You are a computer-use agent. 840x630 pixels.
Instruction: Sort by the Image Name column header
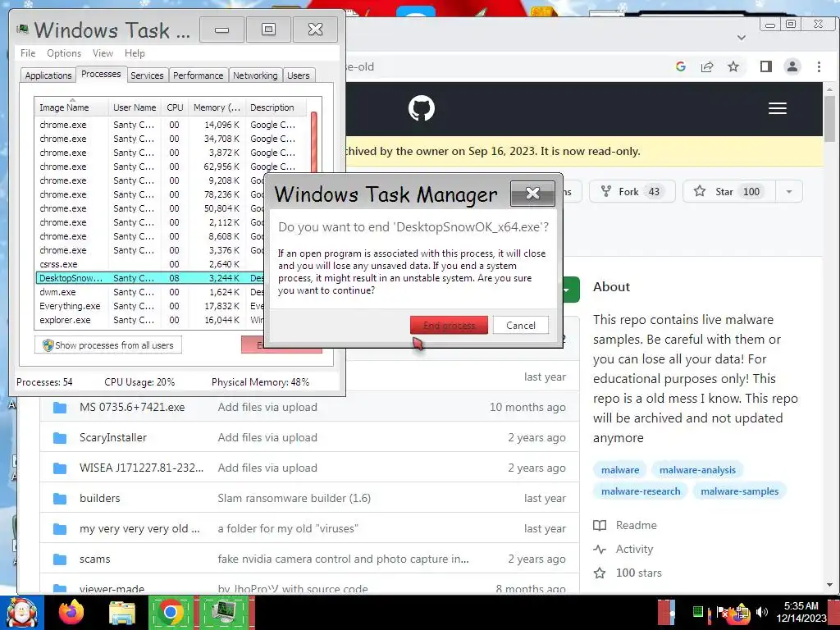[72, 107]
